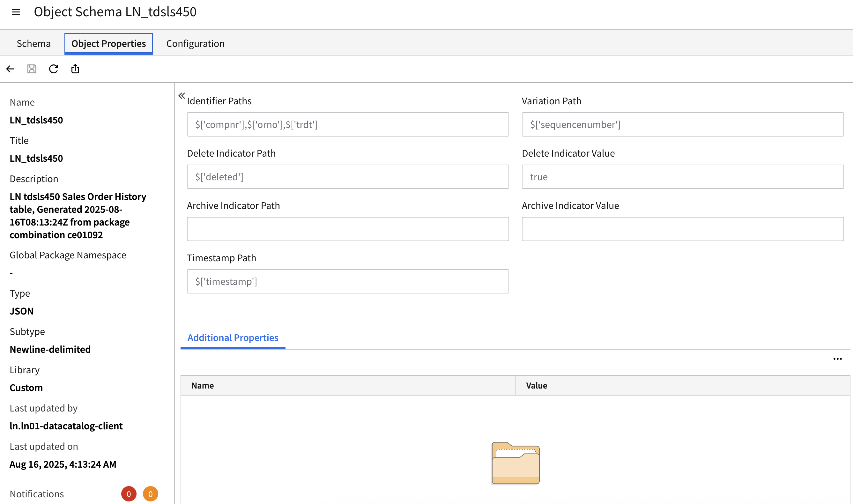The height and width of the screenshot is (504, 853).
Task: Open the Additional Properties tab
Action: click(x=233, y=337)
